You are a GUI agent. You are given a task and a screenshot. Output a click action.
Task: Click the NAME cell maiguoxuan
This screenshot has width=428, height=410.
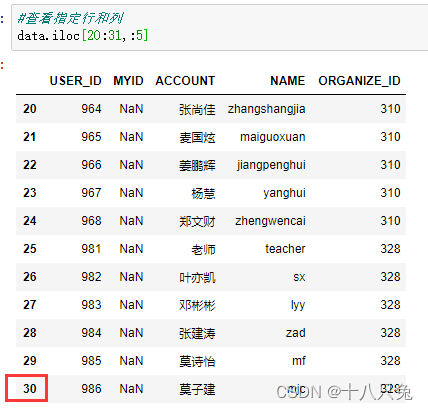pos(273,137)
